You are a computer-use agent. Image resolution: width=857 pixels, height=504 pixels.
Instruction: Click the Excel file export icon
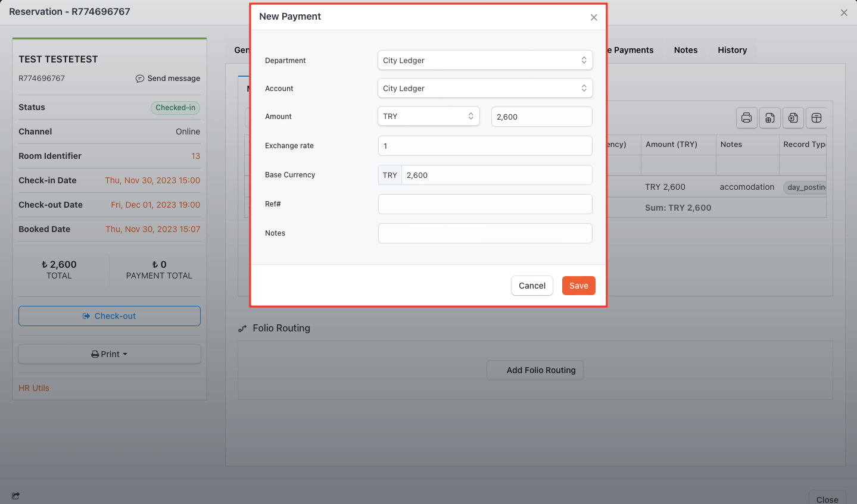pos(793,118)
